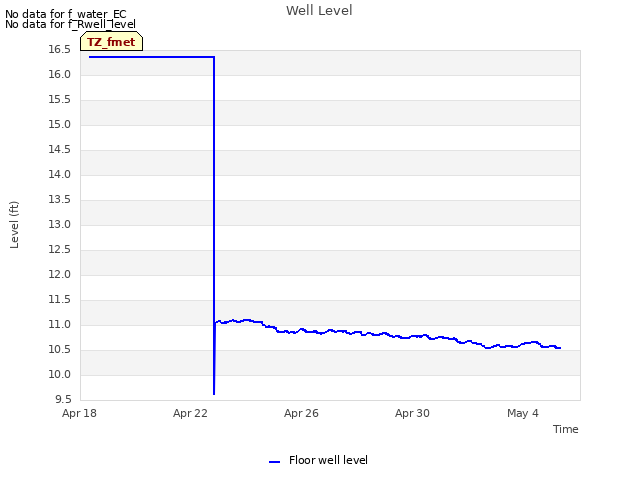Click the Level (ft) axis label
The height and width of the screenshot is (480, 640).
pos(14,224)
